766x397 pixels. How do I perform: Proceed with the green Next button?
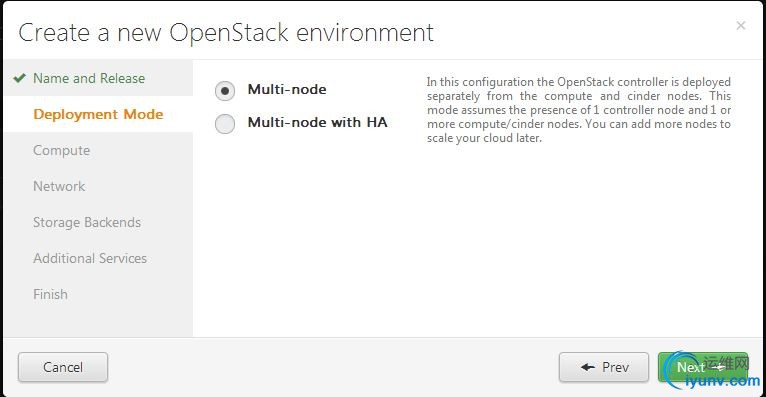tap(702, 367)
